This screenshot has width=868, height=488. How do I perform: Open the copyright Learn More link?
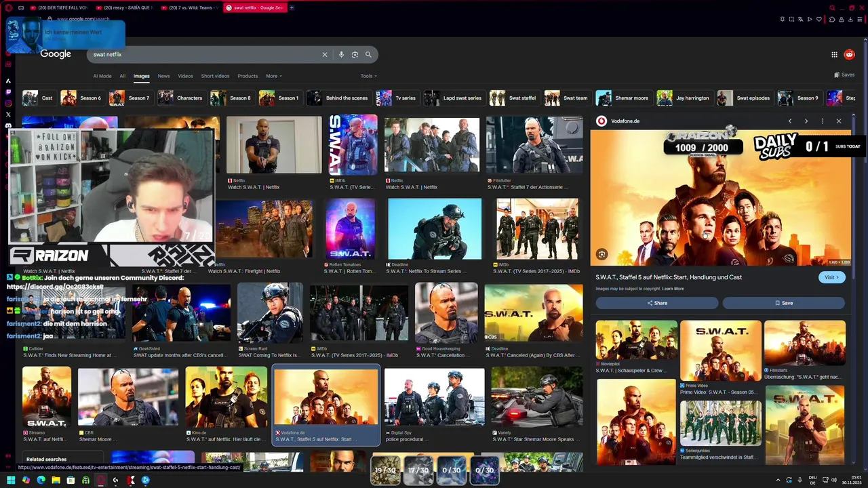673,289
